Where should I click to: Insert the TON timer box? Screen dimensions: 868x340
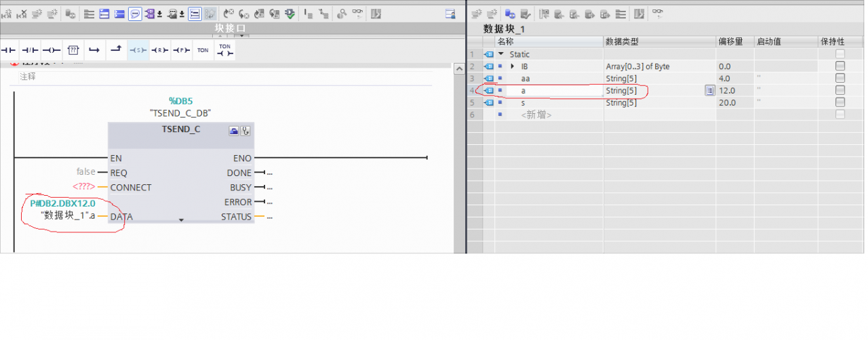point(203,50)
